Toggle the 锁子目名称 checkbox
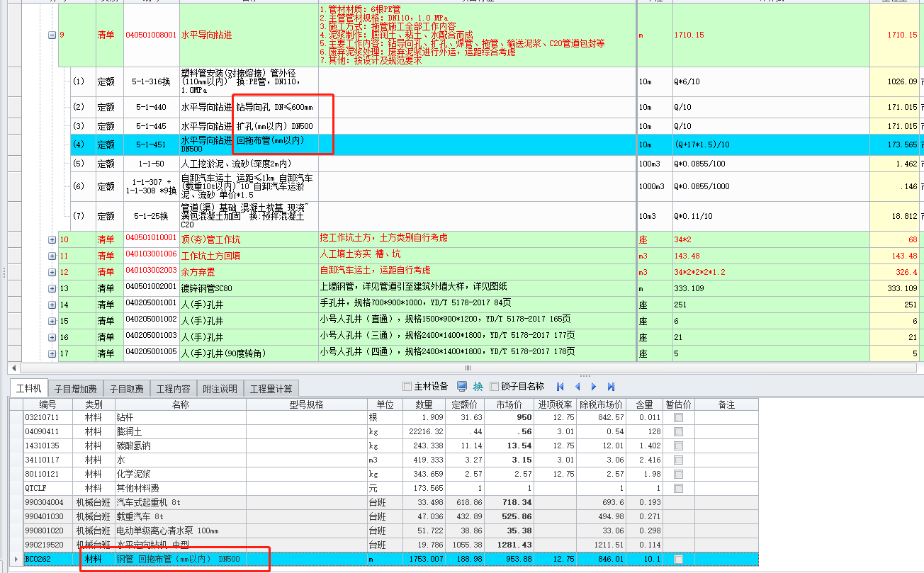924x573 pixels. [495, 387]
